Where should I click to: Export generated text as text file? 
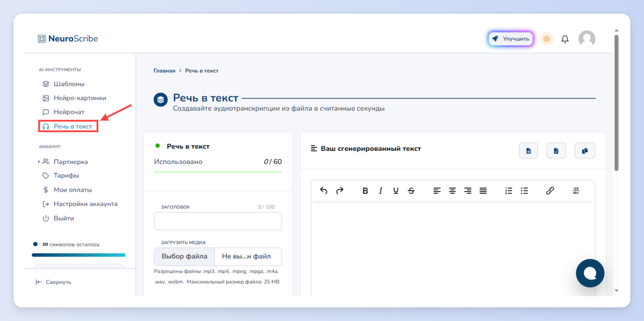pyautogui.click(x=556, y=150)
